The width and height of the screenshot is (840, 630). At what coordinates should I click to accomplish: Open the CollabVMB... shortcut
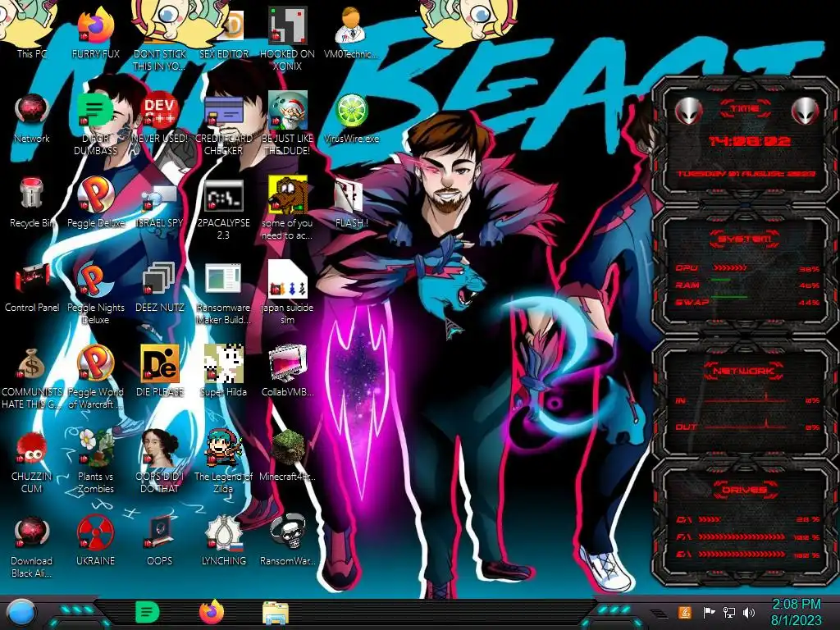(288, 372)
